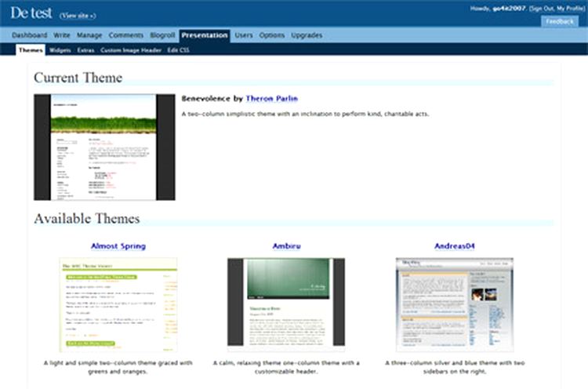Open the Users menu item
This screenshot has width=588, height=389.
click(244, 35)
